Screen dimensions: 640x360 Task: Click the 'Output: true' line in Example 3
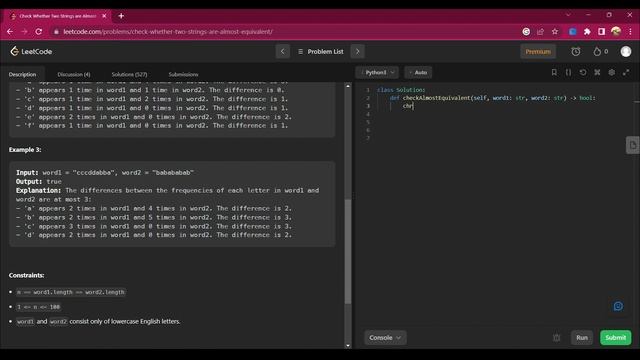39,182
